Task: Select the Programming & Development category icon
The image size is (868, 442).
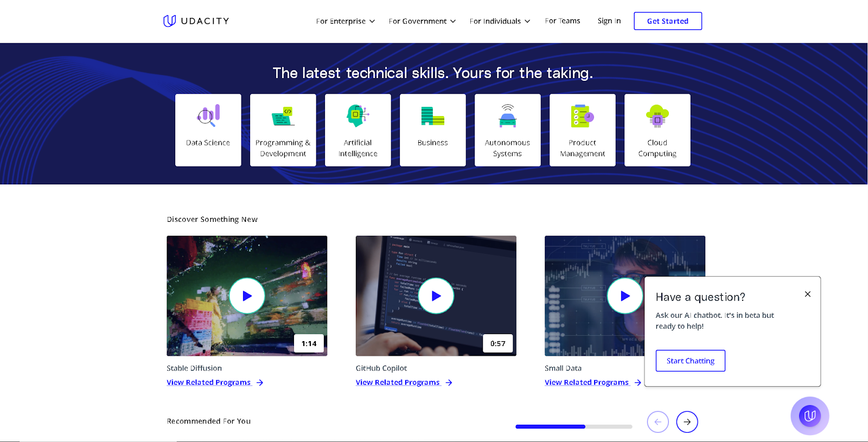Action: coord(283,116)
